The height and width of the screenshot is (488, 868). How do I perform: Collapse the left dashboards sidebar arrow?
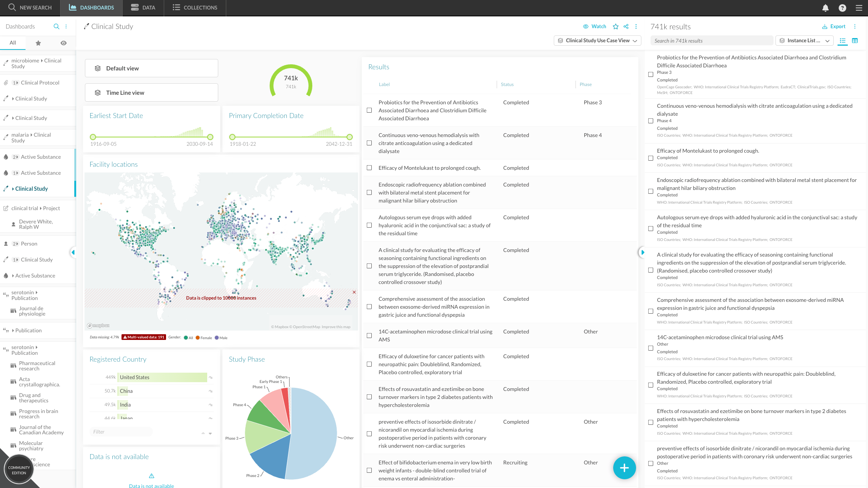[x=73, y=252]
